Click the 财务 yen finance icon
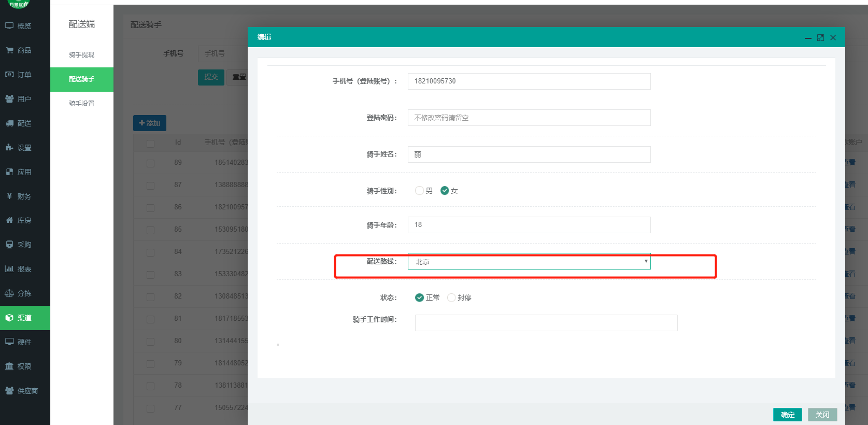Viewport: 868px width, 425px height. [9, 196]
